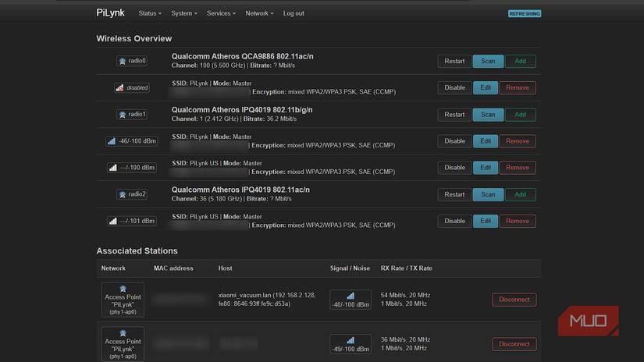
Task: Open the Network dropdown menu
Action: [259, 13]
